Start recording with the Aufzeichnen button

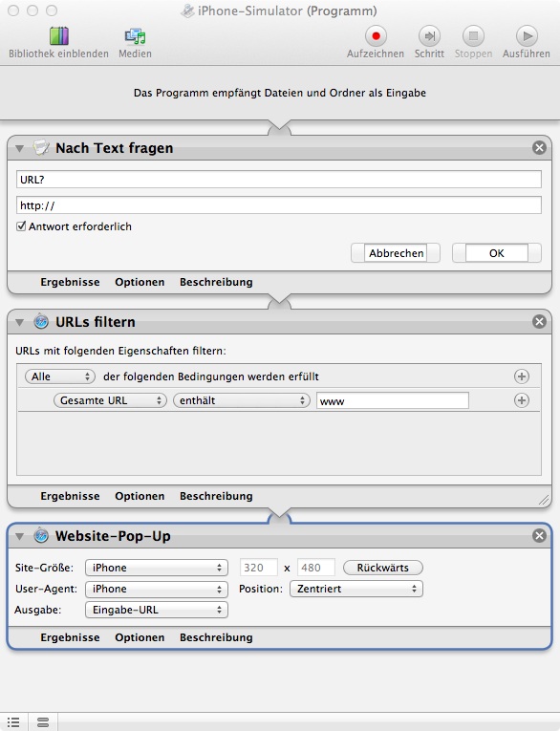point(376,36)
